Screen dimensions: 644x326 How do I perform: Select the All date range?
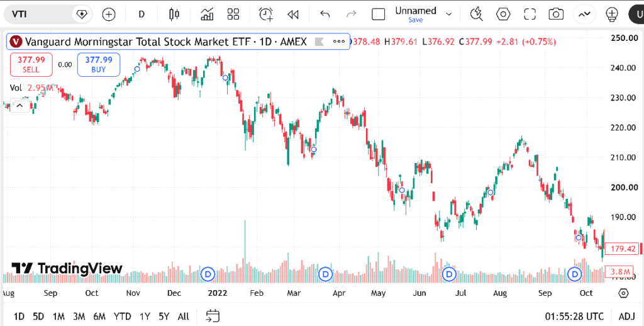[184, 317]
